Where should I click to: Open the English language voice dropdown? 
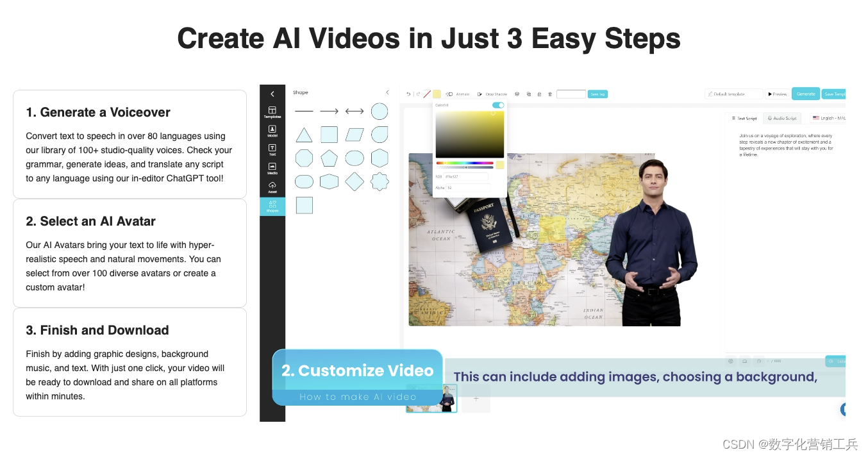pos(828,118)
